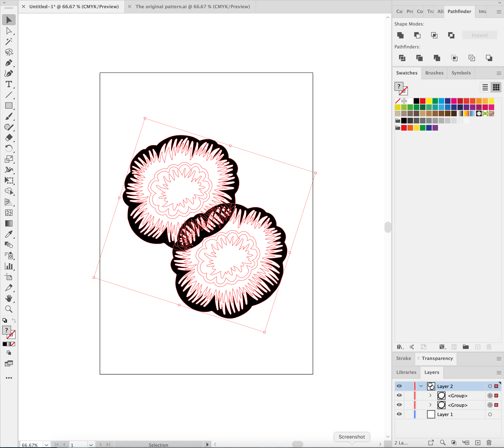Select the Eyedropper tool
Image resolution: width=504 pixels, height=448 pixels.
click(x=9, y=235)
